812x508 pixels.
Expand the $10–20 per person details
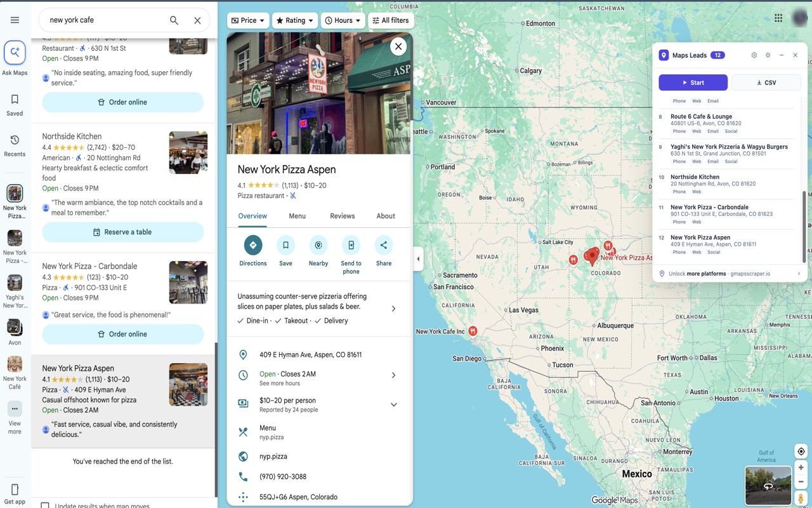393,404
